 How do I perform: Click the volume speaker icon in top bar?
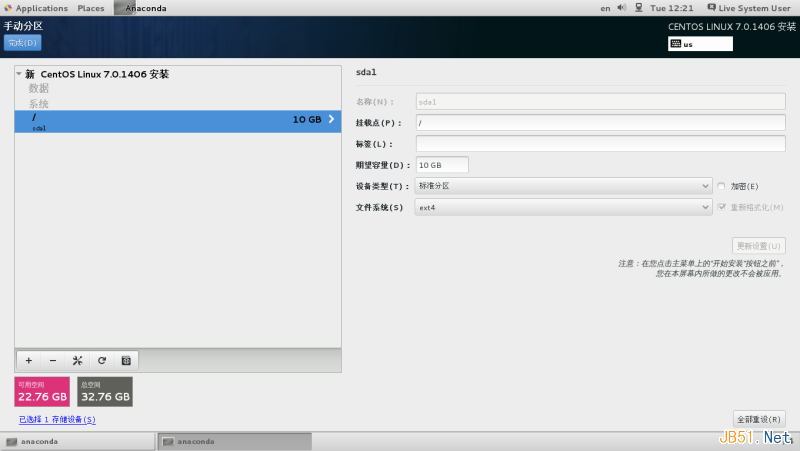click(621, 8)
